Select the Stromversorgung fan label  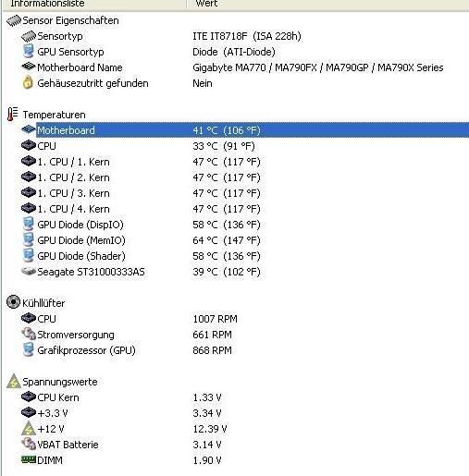76,335
